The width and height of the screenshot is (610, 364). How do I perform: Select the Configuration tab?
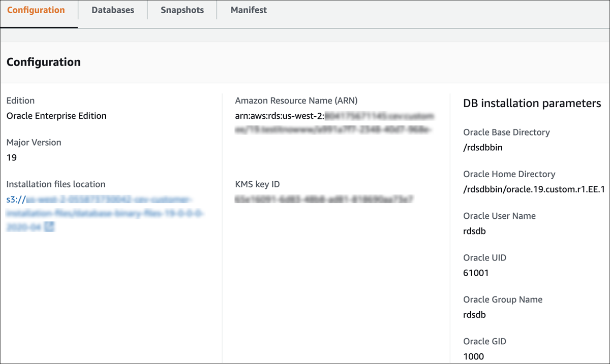[x=36, y=10]
